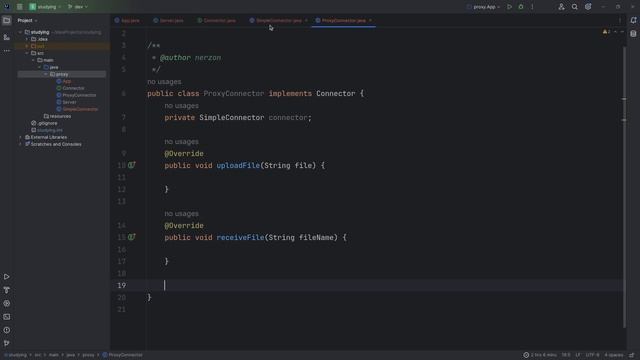Change the 4 spaces indent setting

click(614, 355)
